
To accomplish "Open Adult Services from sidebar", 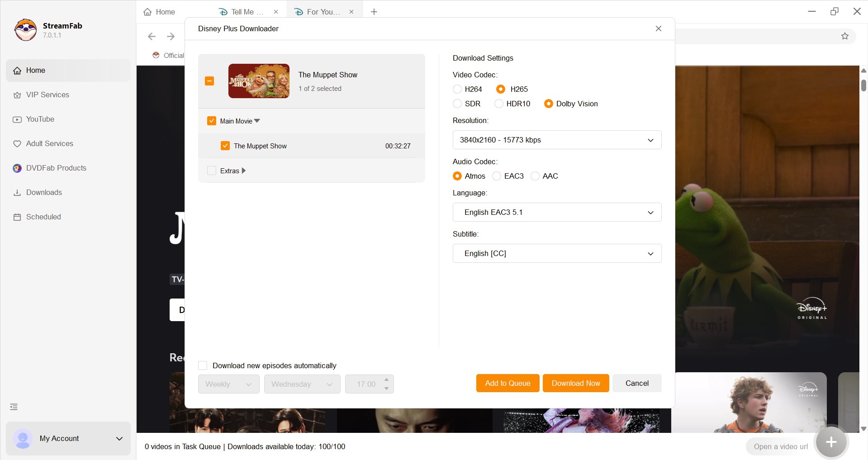I will (x=49, y=143).
